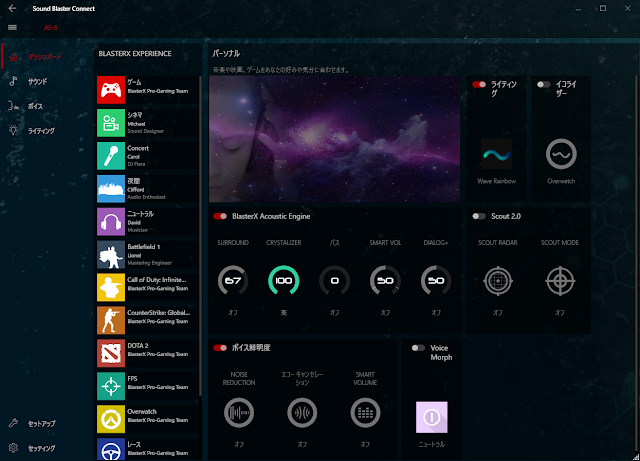Choose the FPS crosshair profile icon

(x=111, y=386)
